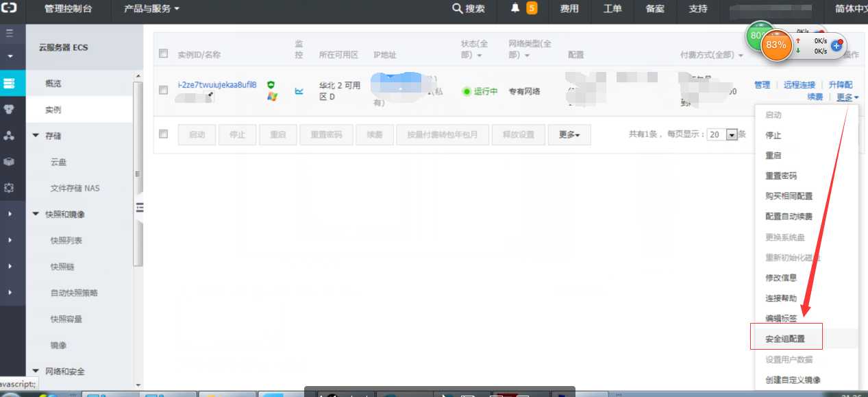Expand the sidebar arrow below 快照和镜像 level

click(x=10, y=240)
